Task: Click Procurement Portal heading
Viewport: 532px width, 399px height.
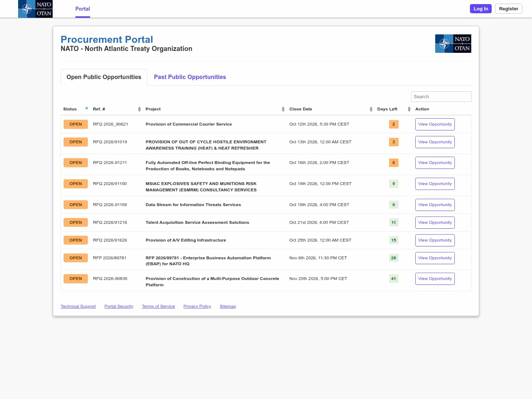Action: pyautogui.click(x=107, y=40)
